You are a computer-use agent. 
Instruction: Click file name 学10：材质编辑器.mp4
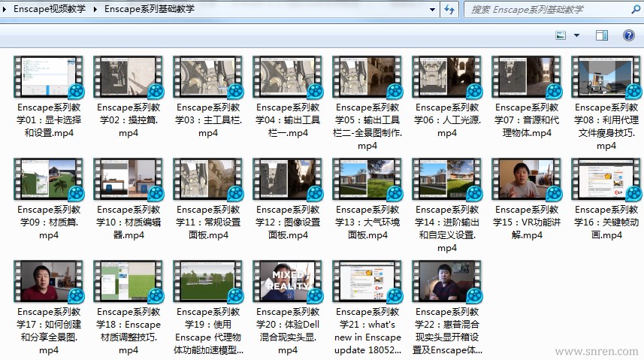tap(128, 222)
